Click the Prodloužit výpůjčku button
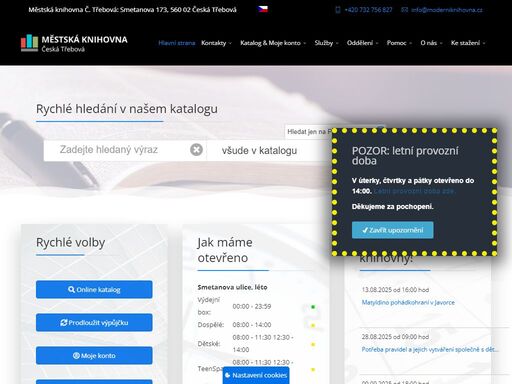The width and height of the screenshot is (512, 384). coord(94,322)
